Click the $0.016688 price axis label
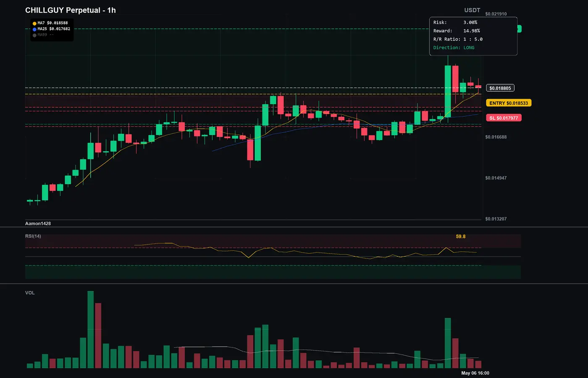Viewport: 588px width, 378px height. tap(496, 137)
